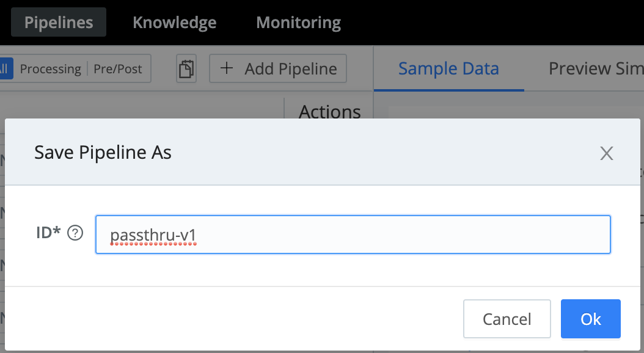Select the Processing filter toggle
The image size is (644, 353).
coord(50,69)
